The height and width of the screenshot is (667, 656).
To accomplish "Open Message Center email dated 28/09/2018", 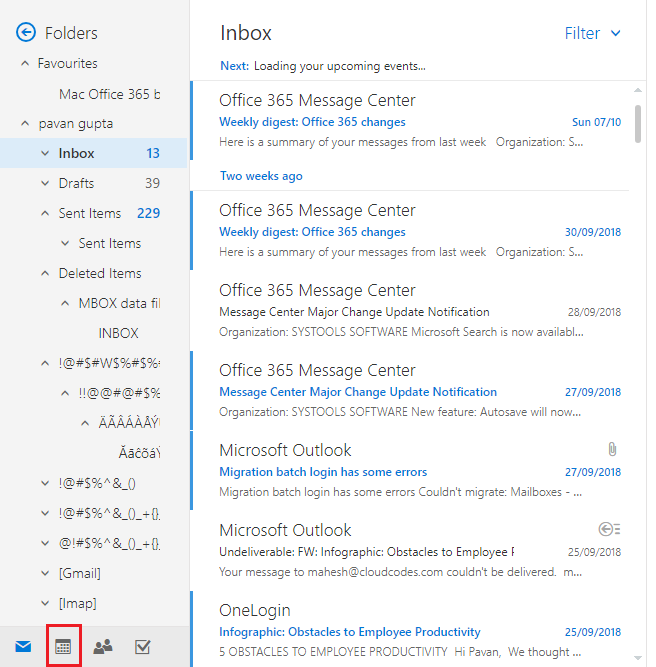I will (x=410, y=311).
